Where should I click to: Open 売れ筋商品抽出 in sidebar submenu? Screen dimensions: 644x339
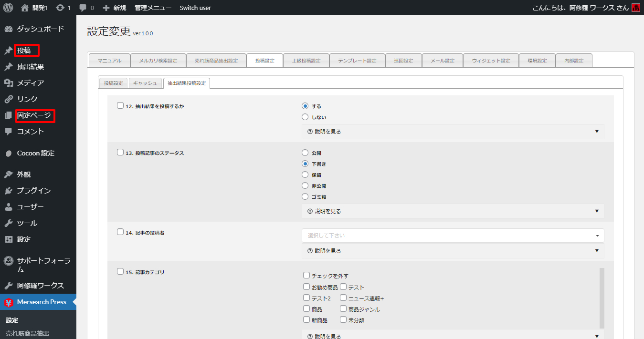click(x=27, y=333)
